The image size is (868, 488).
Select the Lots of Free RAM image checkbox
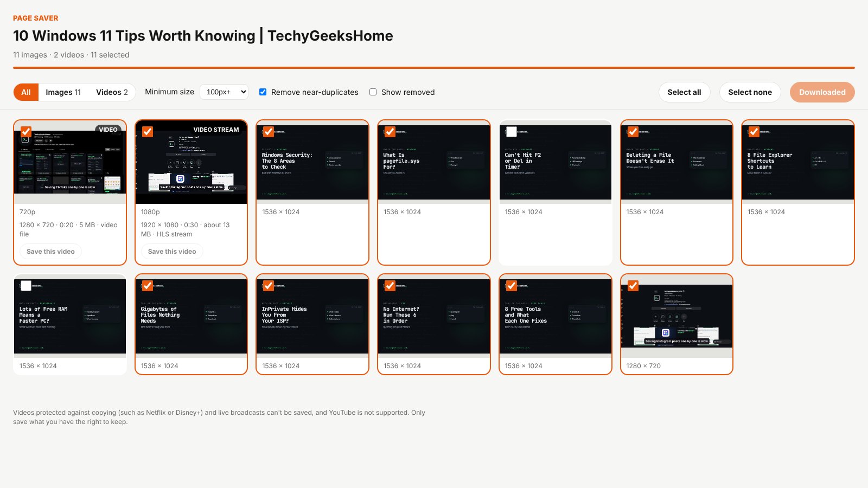pyautogui.click(x=26, y=286)
